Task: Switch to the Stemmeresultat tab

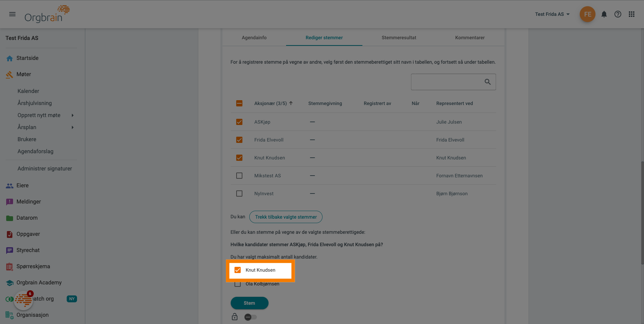Action: 399,38
